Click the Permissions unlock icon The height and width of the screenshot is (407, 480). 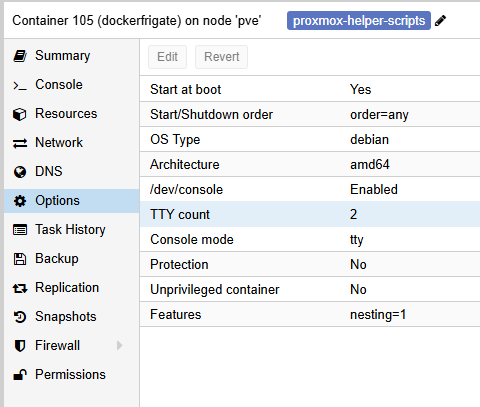(x=20, y=375)
